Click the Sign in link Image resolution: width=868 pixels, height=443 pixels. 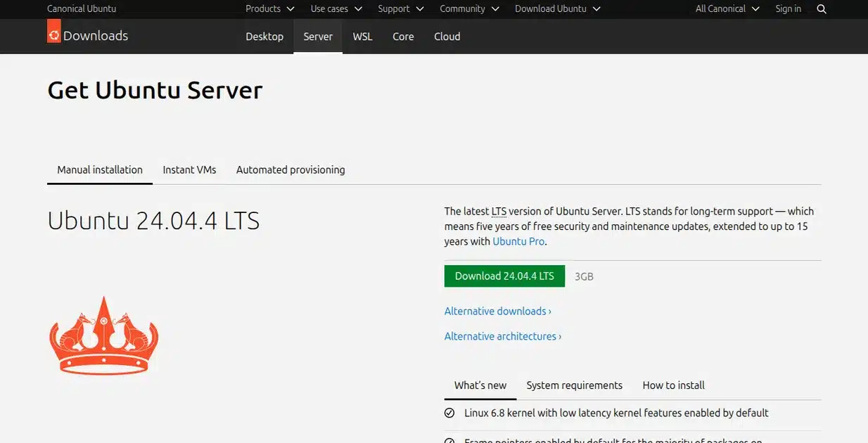788,9
